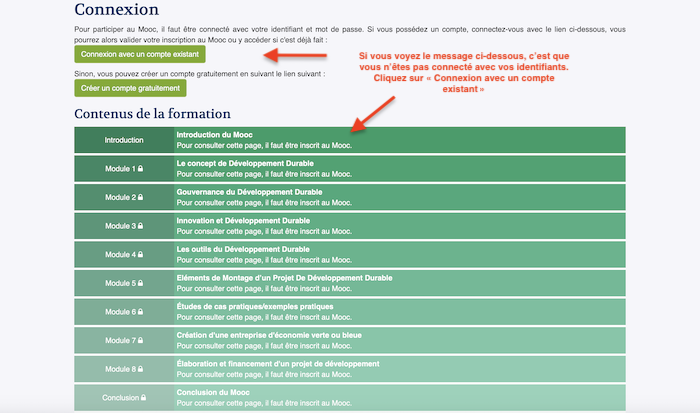Image resolution: width=700 pixels, height=413 pixels.
Task: Open 'Élaboration et financement d'un projet' title
Action: tap(278, 363)
